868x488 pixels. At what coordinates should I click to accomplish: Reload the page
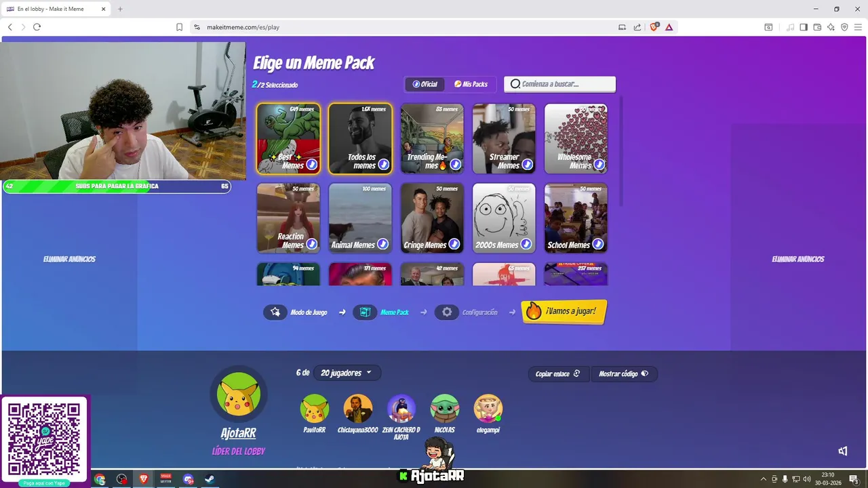tap(37, 27)
